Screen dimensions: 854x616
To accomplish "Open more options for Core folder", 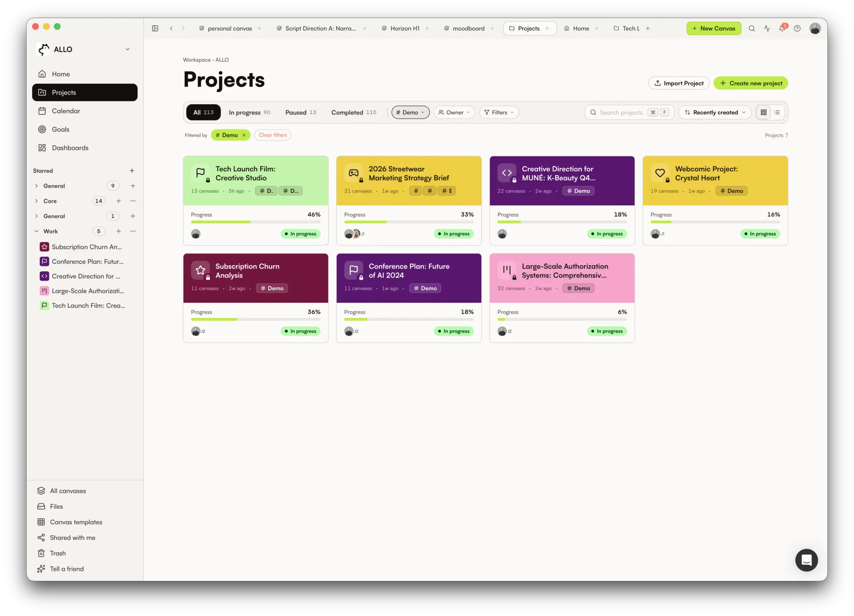I will (x=133, y=201).
